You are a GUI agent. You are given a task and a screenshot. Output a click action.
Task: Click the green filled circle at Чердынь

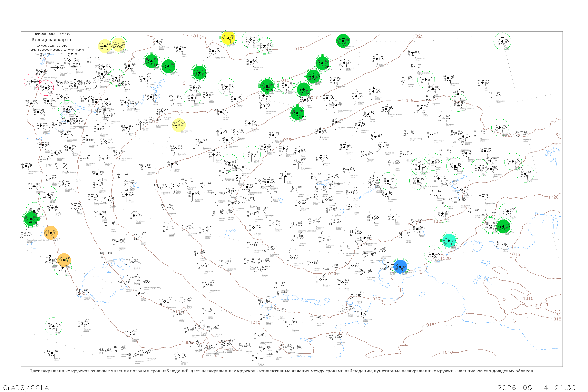[168, 66]
